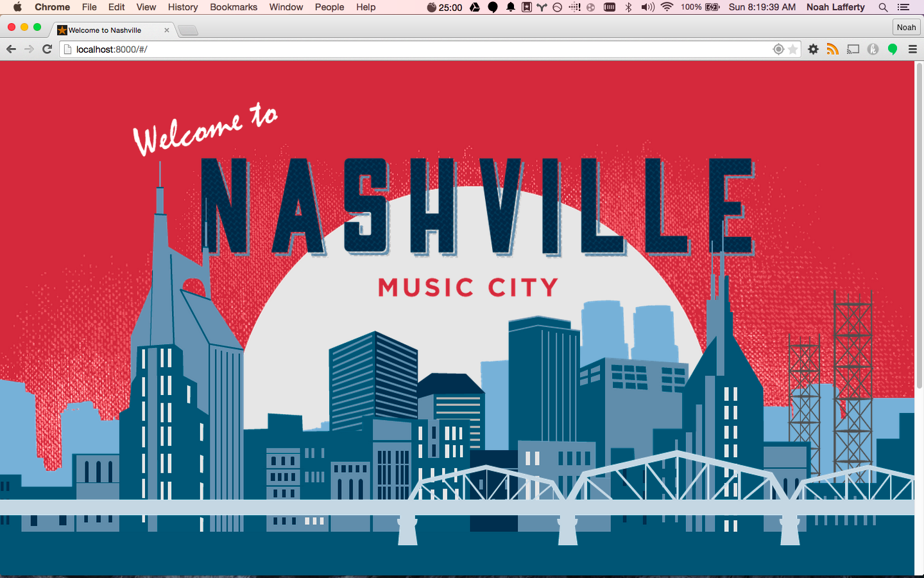
Task: Open Notification Center list icon
Action: click(903, 7)
